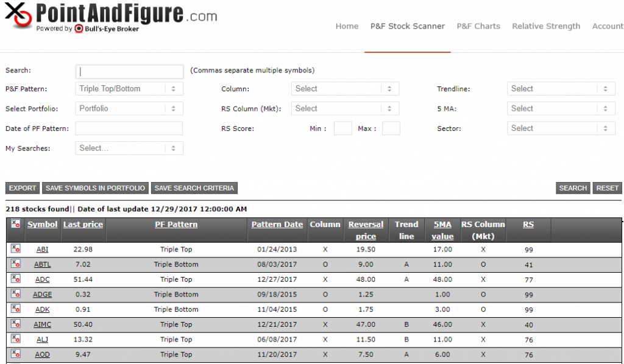Switch to the P&F Charts page

pyautogui.click(x=478, y=26)
